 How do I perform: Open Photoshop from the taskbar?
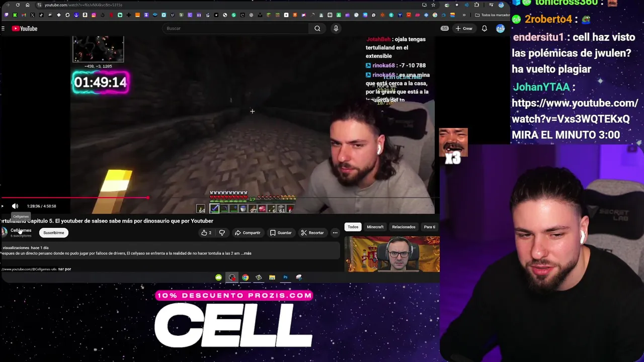tap(285, 278)
